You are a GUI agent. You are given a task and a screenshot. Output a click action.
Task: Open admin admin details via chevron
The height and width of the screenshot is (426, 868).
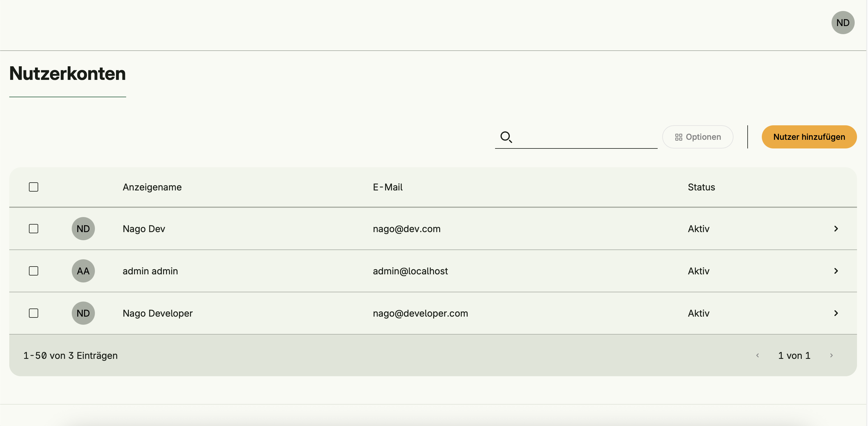coord(836,271)
